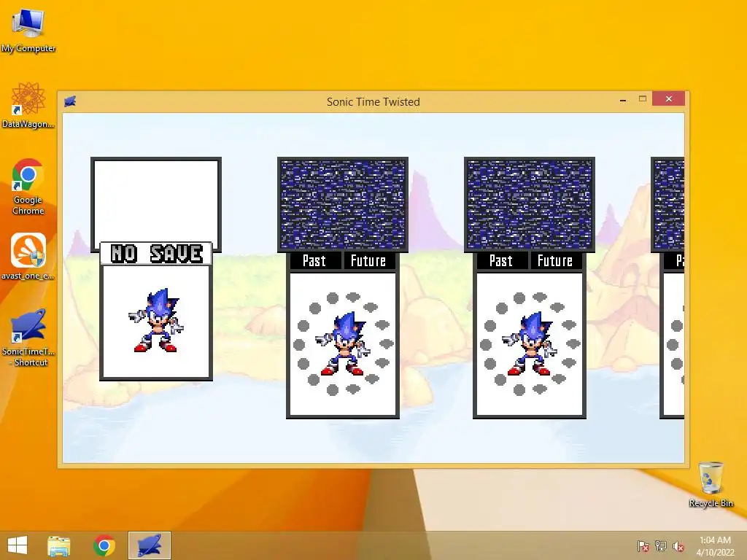Open the Recycle Bin
Viewport: 747px width, 560px height.
[711, 484]
